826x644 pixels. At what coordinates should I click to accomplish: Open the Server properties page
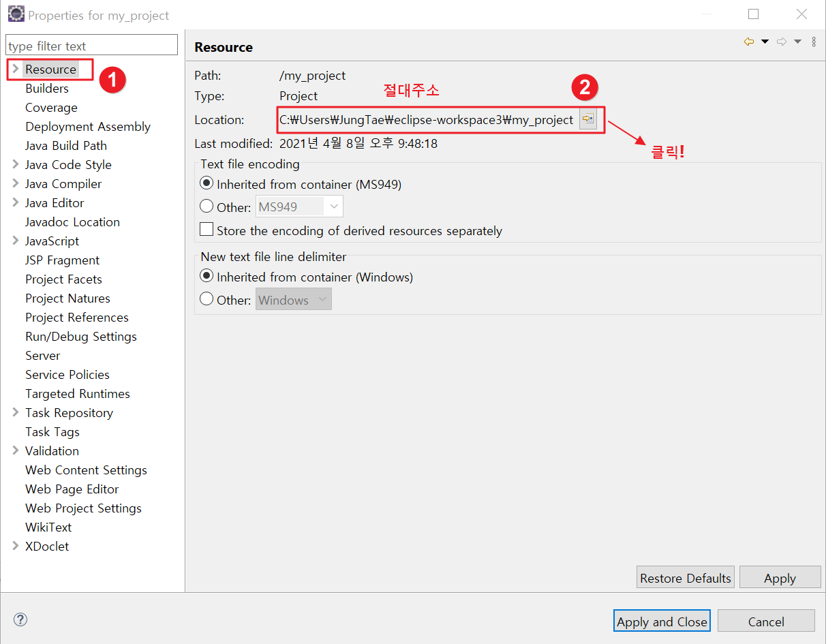pos(42,355)
